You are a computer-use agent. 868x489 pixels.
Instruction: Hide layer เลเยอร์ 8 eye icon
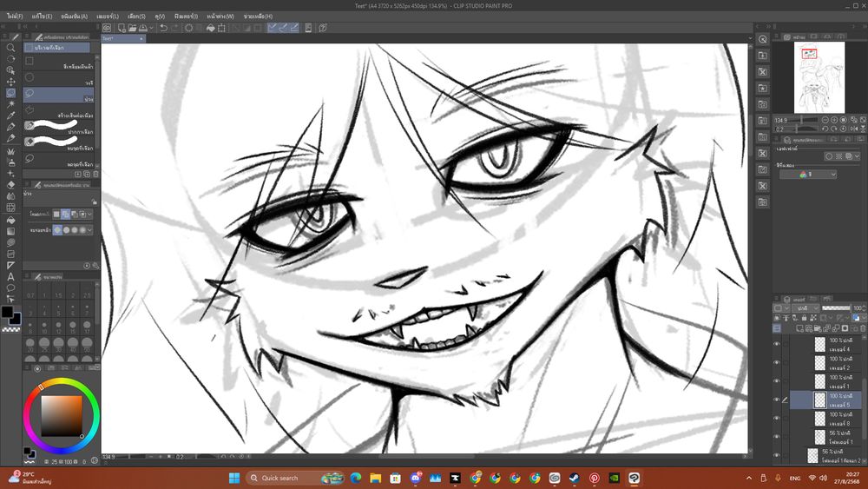777,418
